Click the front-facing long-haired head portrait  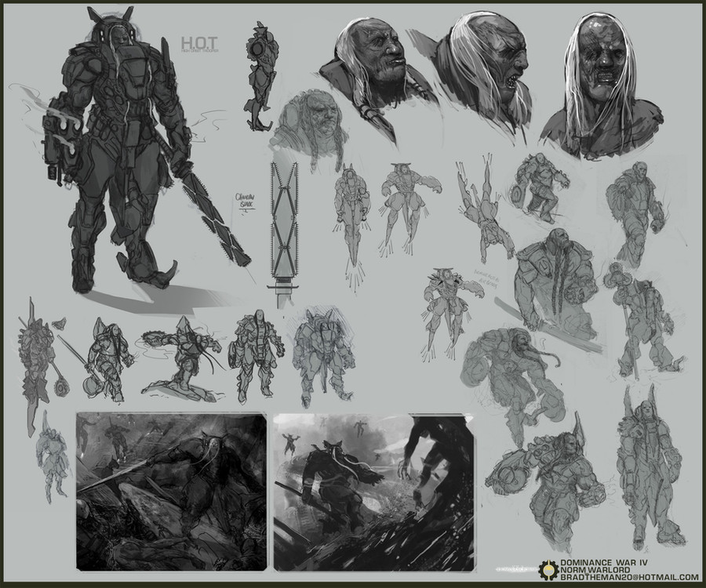pyautogui.click(x=602, y=85)
